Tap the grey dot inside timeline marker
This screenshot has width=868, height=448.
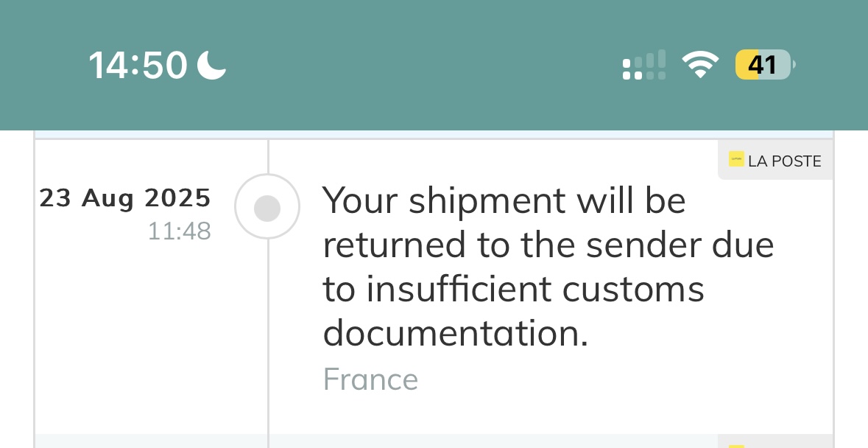[x=267, y=209]
